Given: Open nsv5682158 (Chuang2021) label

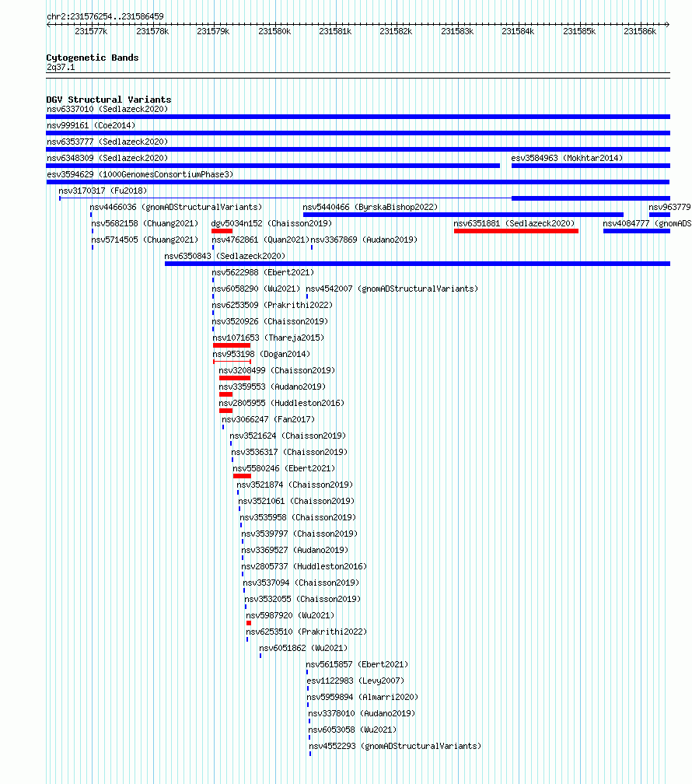Looking at the screenshot, I should coord(145,223).
